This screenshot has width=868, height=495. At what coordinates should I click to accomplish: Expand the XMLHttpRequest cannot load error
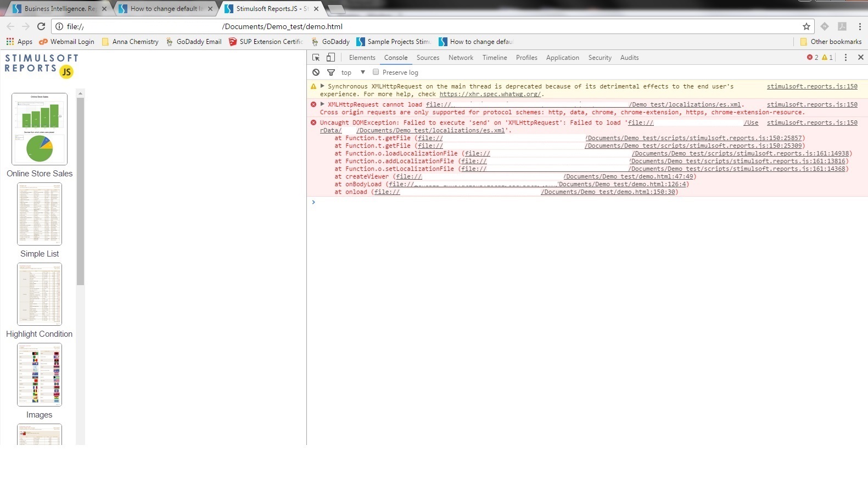[x=322, y=104]
